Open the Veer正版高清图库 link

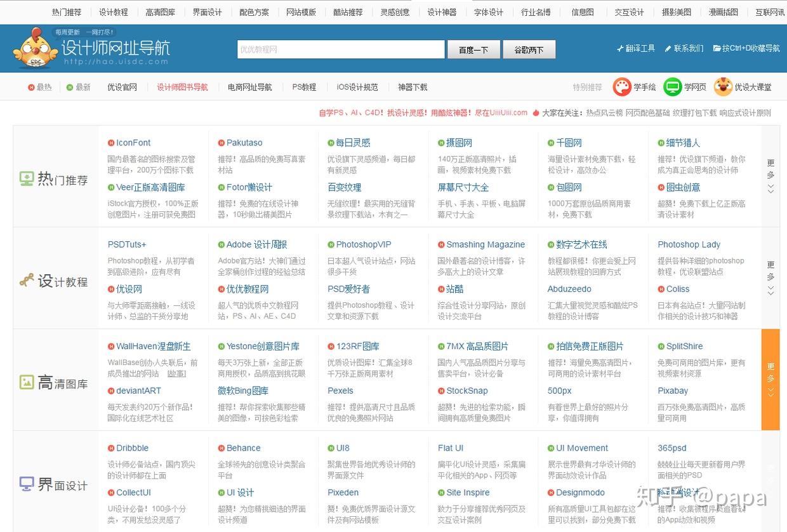coord(150,187)
